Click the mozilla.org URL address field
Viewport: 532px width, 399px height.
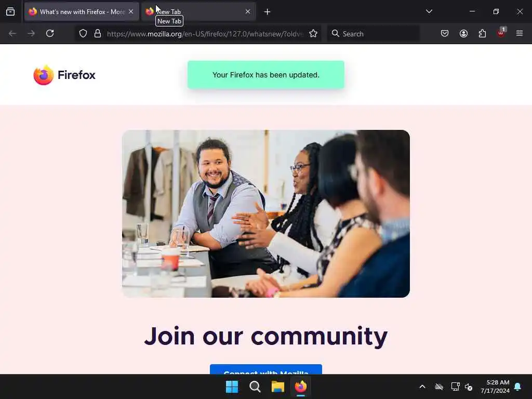(x=204, y=34)
